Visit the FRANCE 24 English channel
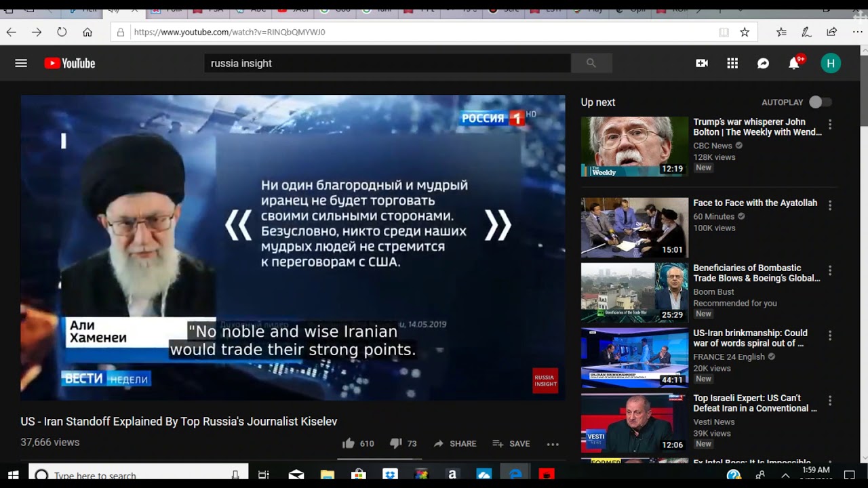868x488 pixels. pos(729,357)
